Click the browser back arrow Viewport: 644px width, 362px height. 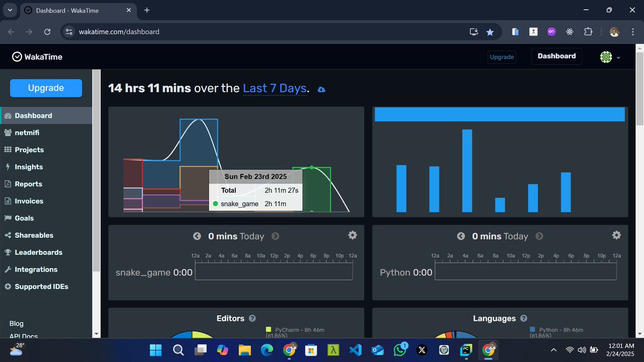(x=12, y=32)
